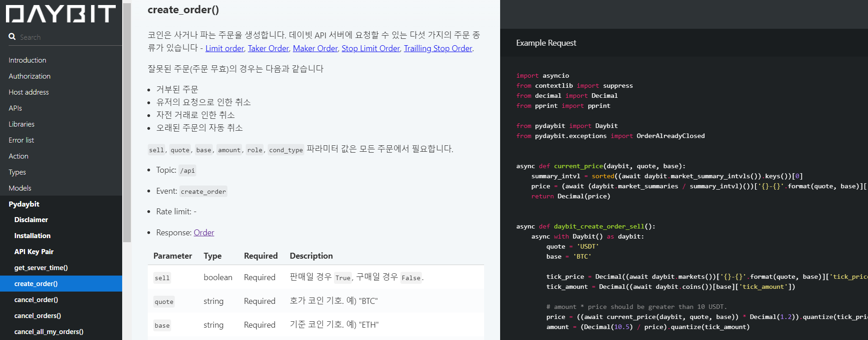Viewport: 868px width, 340px height.
Task: Click the 'sell' parameter cell
Action: coord(162,278)
